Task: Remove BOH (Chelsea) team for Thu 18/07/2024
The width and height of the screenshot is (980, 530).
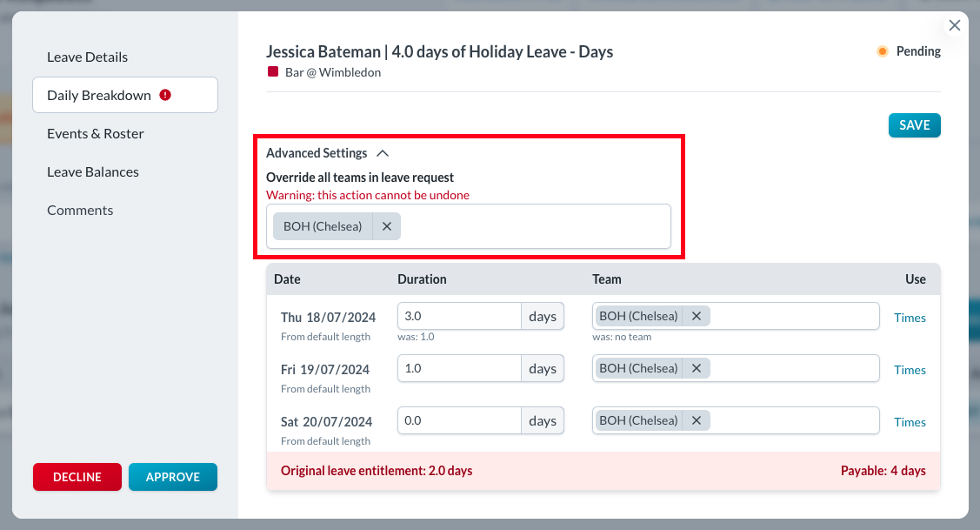Action: [697, 316]
